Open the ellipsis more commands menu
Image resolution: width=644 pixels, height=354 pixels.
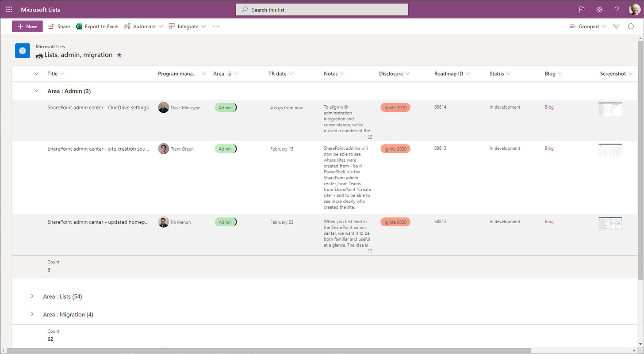tap(216, 26)
